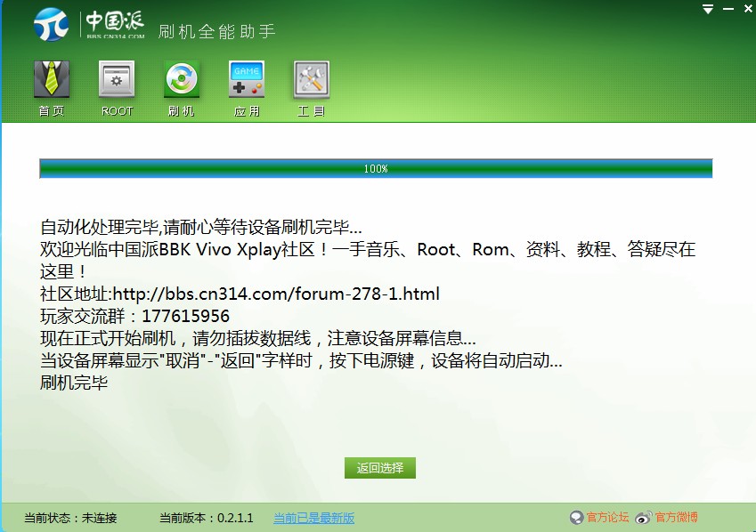Close the 刷机全能助手 window
756x532 pixels.
click(749, 9)
